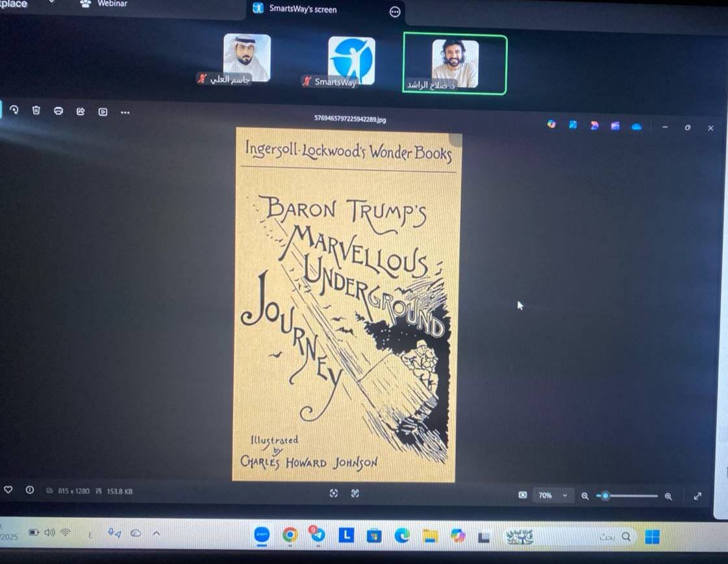Open OneDrive cloud icon in Photos
728x564 pixels.
636,126
